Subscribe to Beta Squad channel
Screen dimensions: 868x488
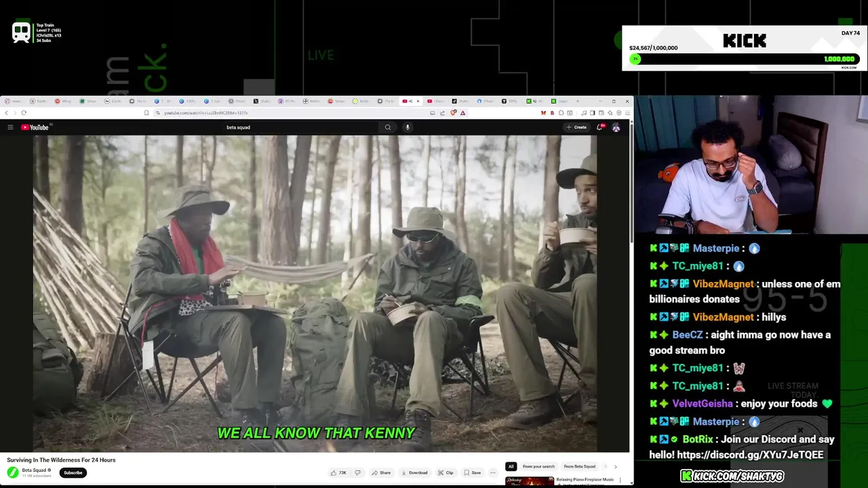click(73, 472)
